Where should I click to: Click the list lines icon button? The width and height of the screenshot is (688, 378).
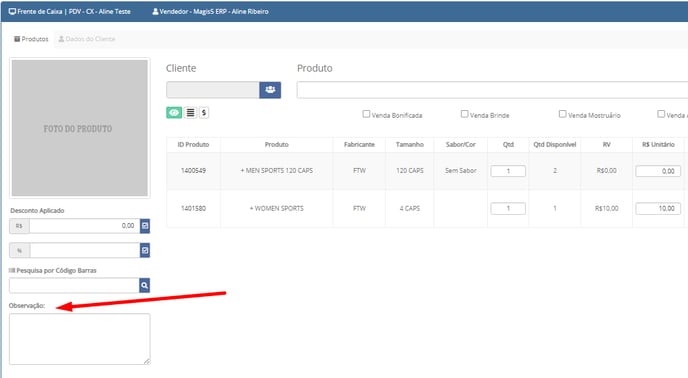[x=190, y=113]
